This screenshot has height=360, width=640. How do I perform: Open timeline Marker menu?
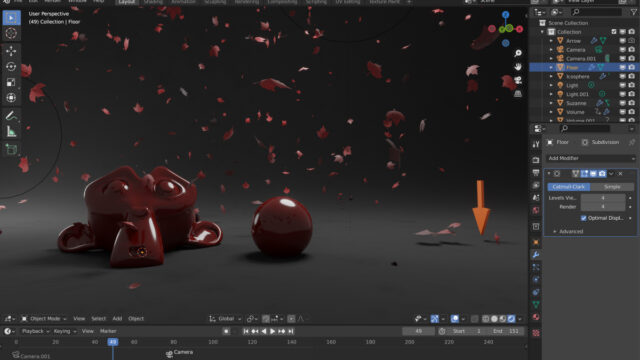point(108,331)
